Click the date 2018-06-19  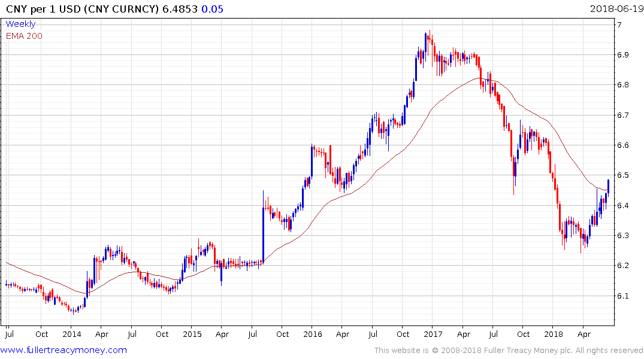616,9
